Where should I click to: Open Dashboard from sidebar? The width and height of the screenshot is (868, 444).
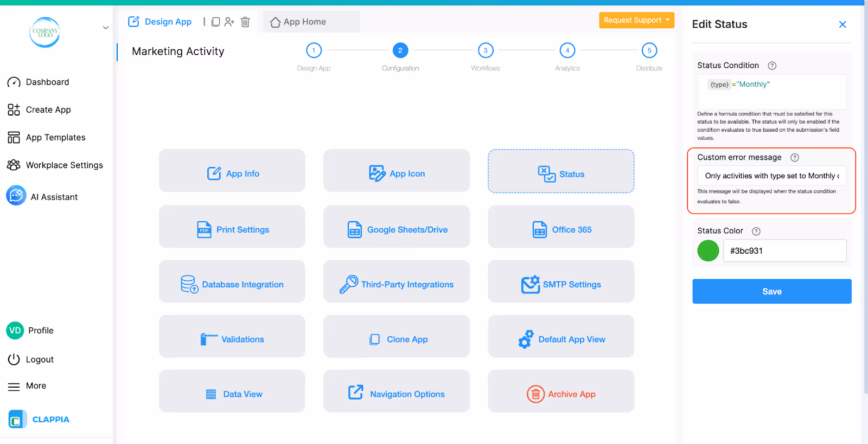pyautogui.click(x=48, y=82)
